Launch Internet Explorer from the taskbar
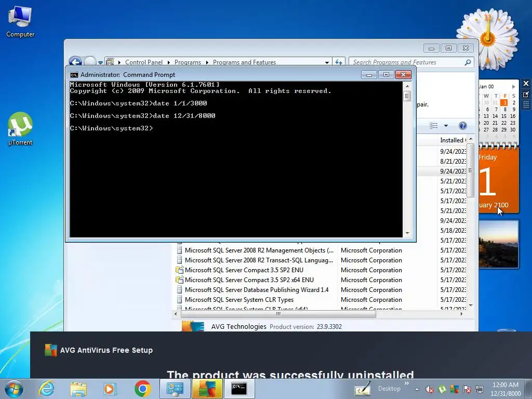The width and height of the screenshot is (532, 399). pos(46,389)
